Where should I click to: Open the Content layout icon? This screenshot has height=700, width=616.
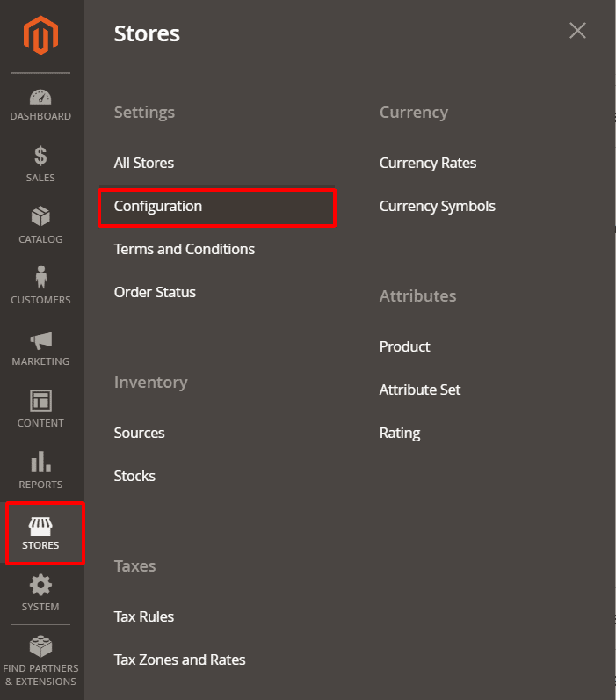pos(41,401)
